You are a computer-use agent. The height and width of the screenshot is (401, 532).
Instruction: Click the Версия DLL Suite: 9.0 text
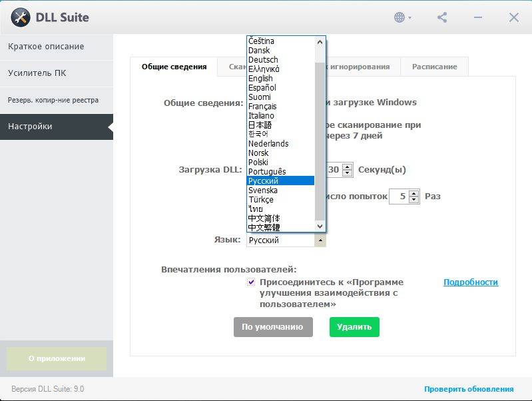click(47, 389)
